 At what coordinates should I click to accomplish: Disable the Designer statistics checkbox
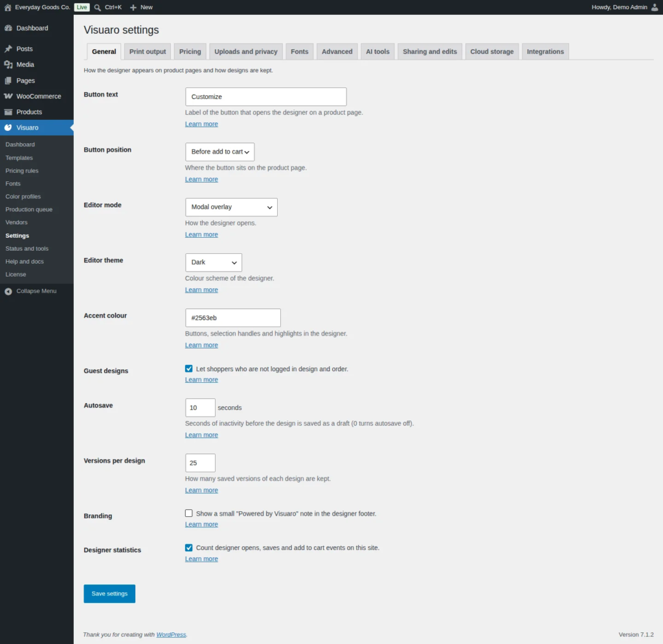[x=188, y=547]
